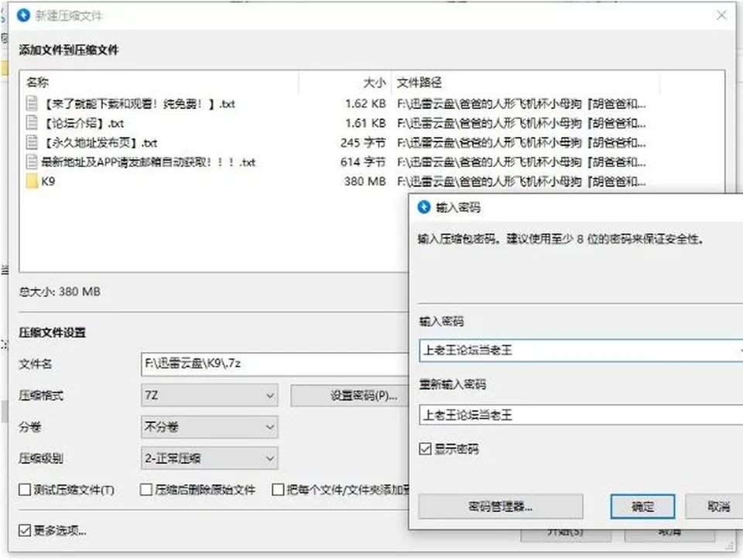Toggle the 测试压缩文件(T) checkbox
This screenshot has height=560, width=743.
(25, 490)
